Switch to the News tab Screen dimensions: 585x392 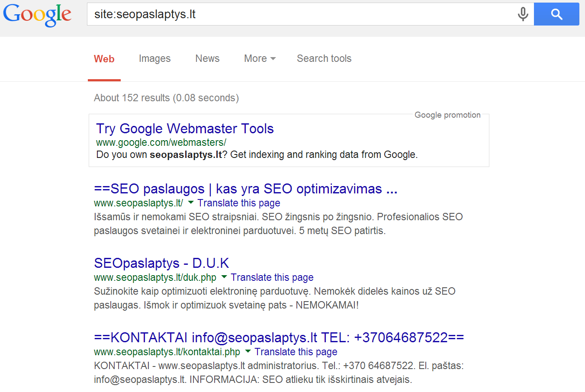click(x=207, y=58)
